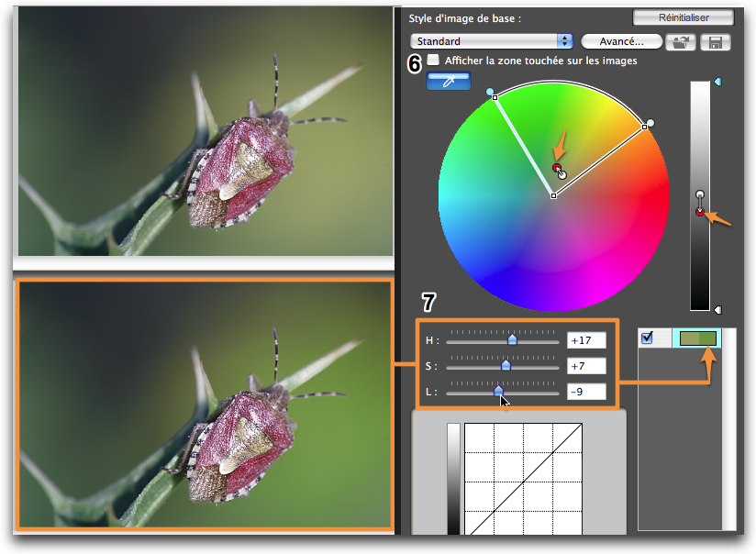Open the Avancé... settings
756x554 pixels.
coord(621,41)
